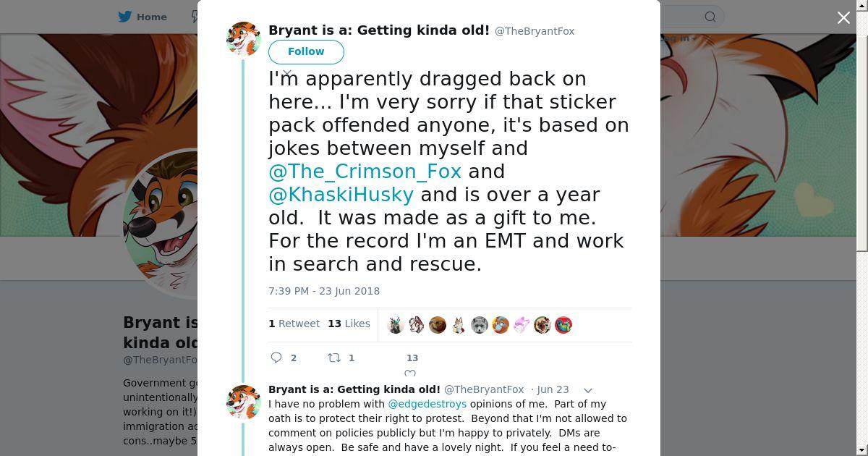Screen dimensions: 868x456
Task: Open the @The_Crimson_Fox mention link
Action: click(x=365, y=172)
